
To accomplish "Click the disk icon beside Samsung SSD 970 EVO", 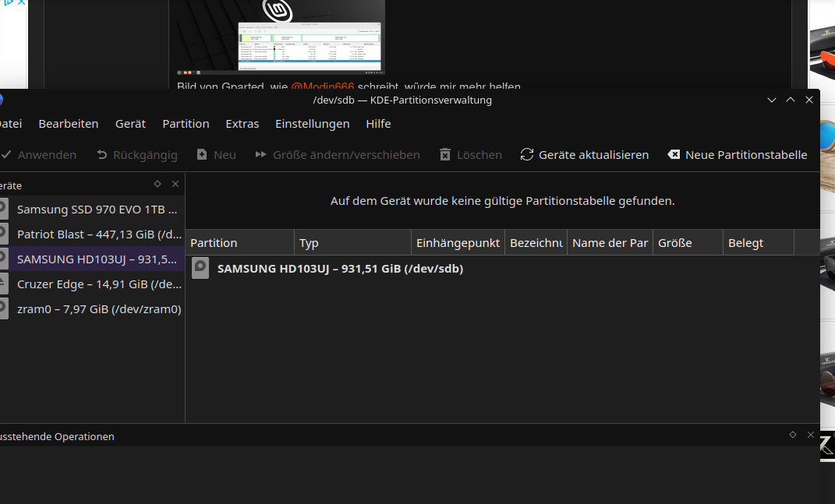I will (4, 210).
